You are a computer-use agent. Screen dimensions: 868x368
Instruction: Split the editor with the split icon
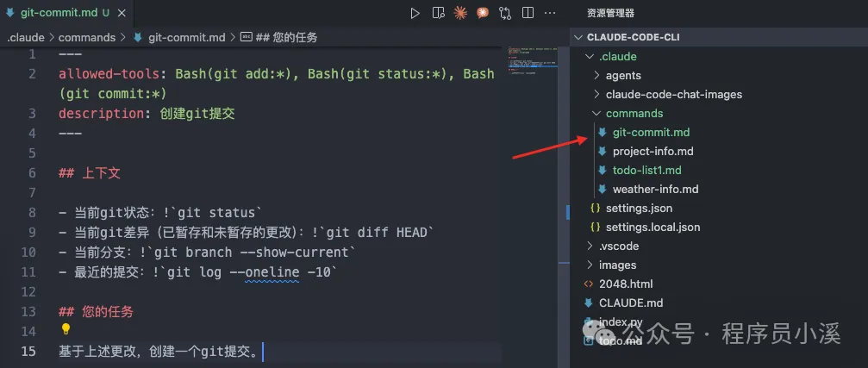point(528,13)
